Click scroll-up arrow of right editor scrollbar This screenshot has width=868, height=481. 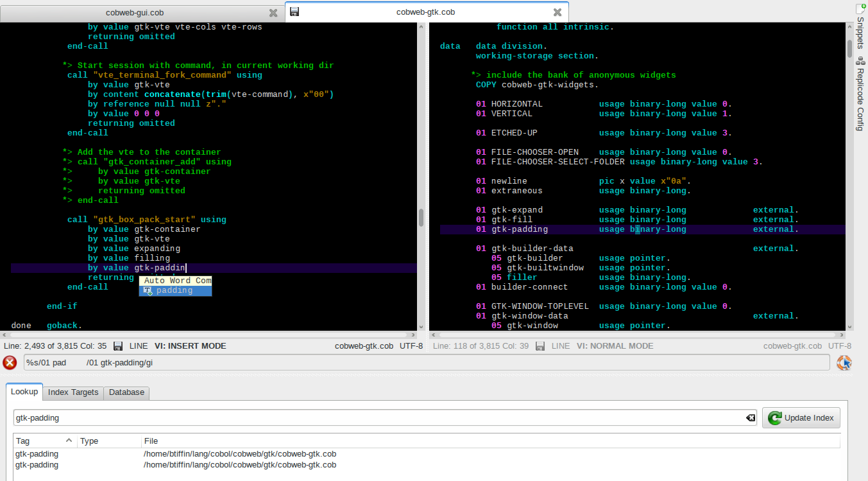click(x=849, y=27)
